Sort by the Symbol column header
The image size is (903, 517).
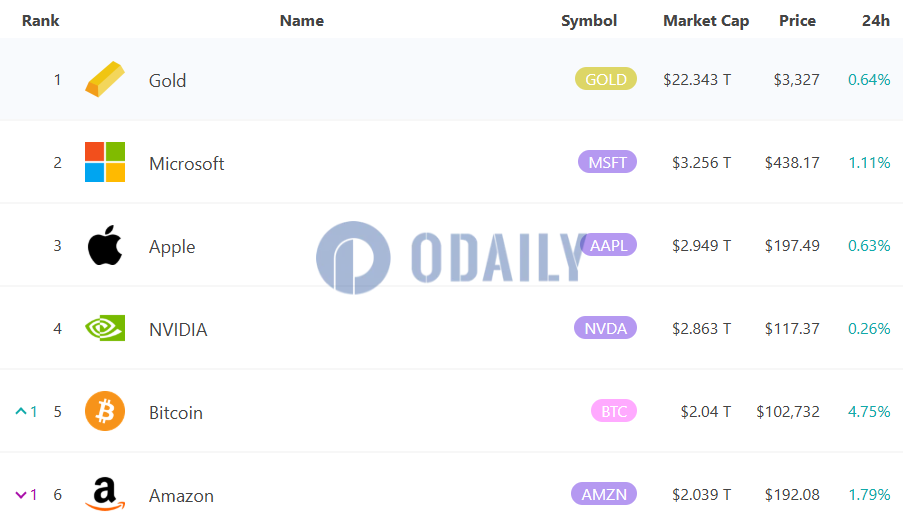pyautogui.click(x=589, y=21)
